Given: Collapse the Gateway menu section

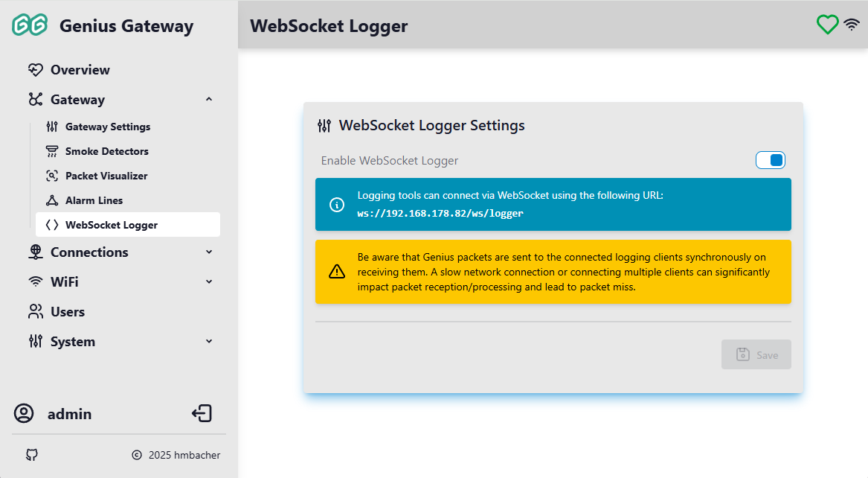Looking at the screenshot, I should (209, 100).
